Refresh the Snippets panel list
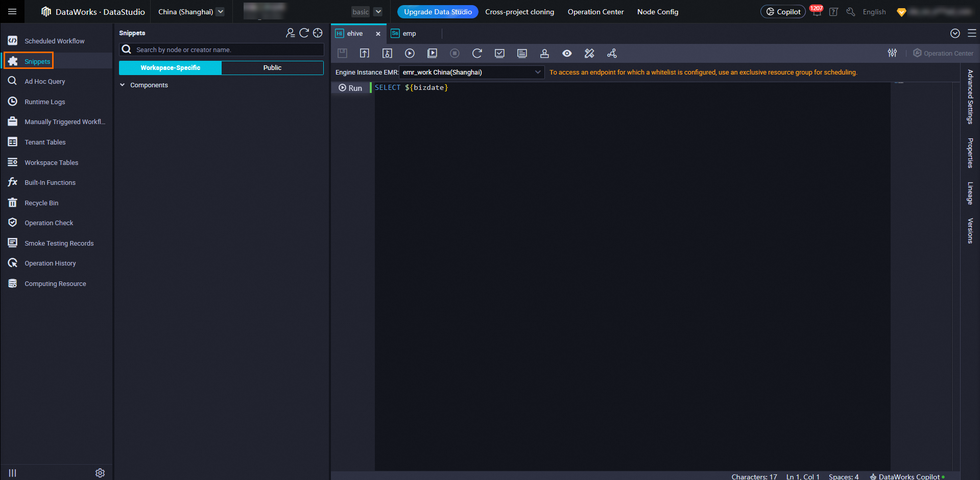Viewport: 980px width, 480px height. coord(304,33)
